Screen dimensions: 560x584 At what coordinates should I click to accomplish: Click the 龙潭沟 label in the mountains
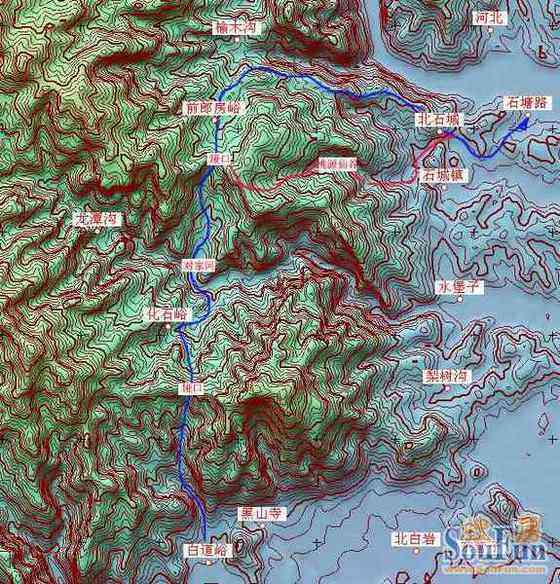[x=98, y=220]
